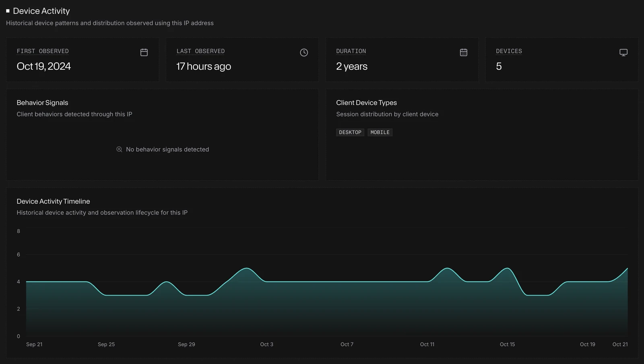
Task: Click the square bullet before Device Activity
Action: [8, 11]
